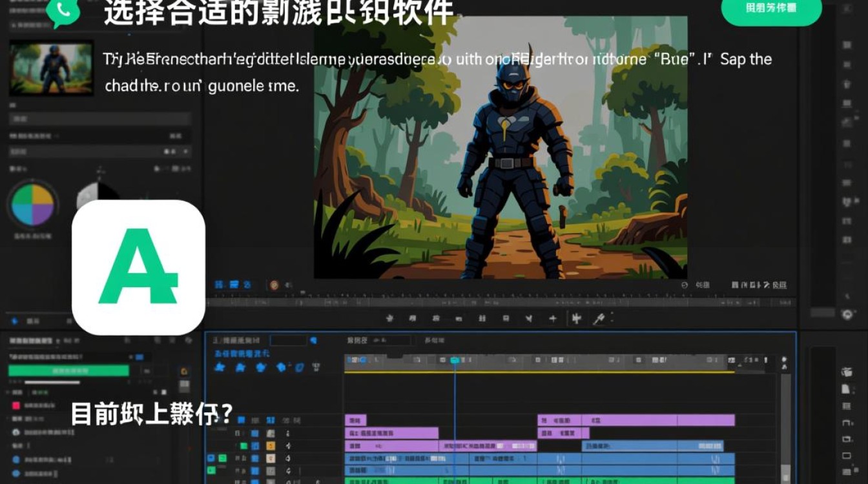
Task: Click the green pill button at top right
Action: click(x=771, y=9)
